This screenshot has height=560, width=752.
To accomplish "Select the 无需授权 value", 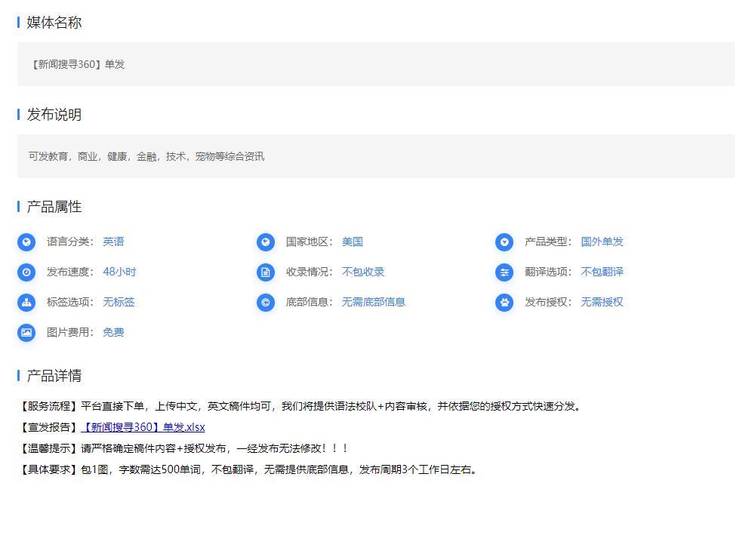I will (602, 302).
